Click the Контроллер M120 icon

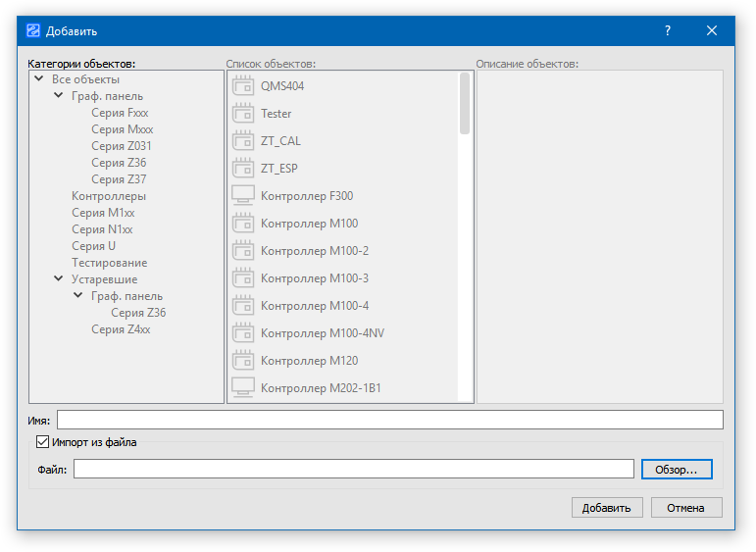pyautogui.click(x=242, y=361)
